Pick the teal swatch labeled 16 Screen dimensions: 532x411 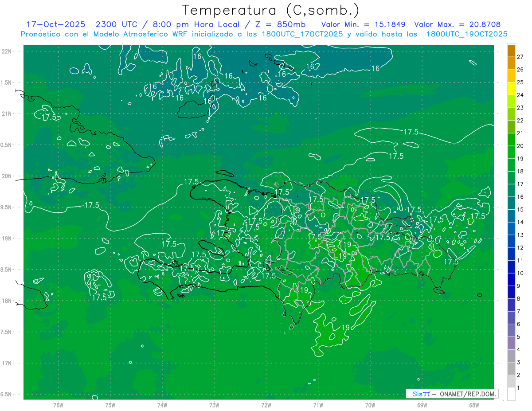click(x=511, y=191)
